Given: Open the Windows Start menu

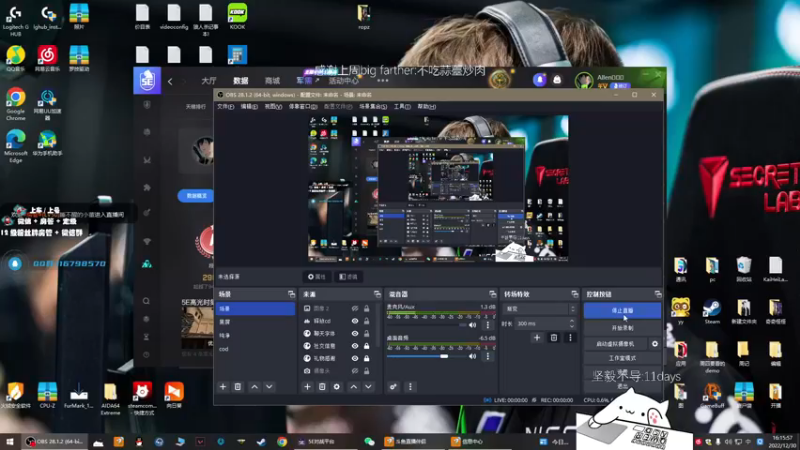Looking at the screenshot, I should click(10, 442).
